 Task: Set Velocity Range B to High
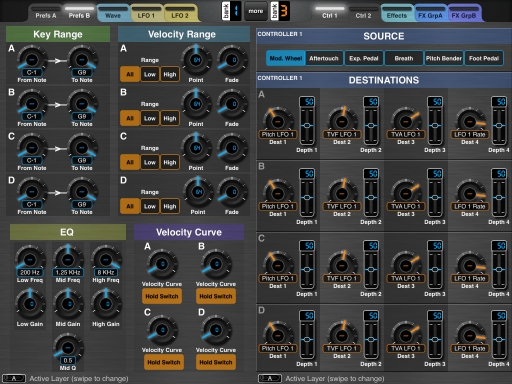click(170, 118)
